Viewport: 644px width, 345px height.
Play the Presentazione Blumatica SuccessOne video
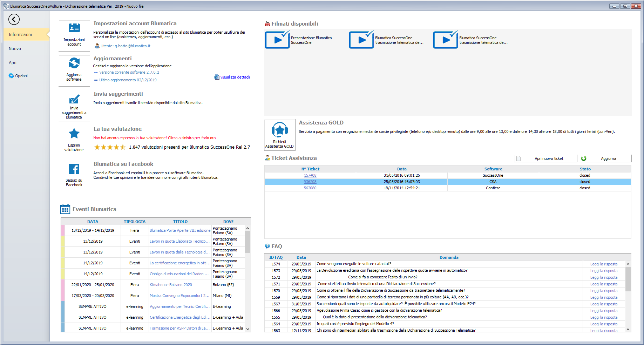tap(277, 40)
